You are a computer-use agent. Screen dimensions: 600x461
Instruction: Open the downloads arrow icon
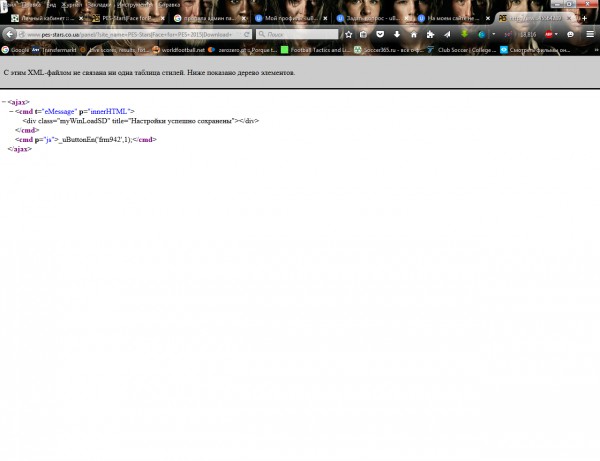coord(397,34)
